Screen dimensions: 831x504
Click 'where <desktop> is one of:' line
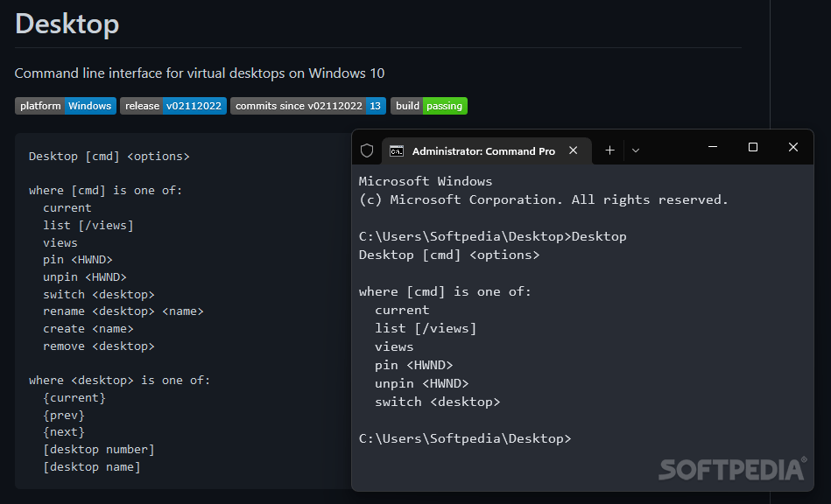tap(119, 381)
